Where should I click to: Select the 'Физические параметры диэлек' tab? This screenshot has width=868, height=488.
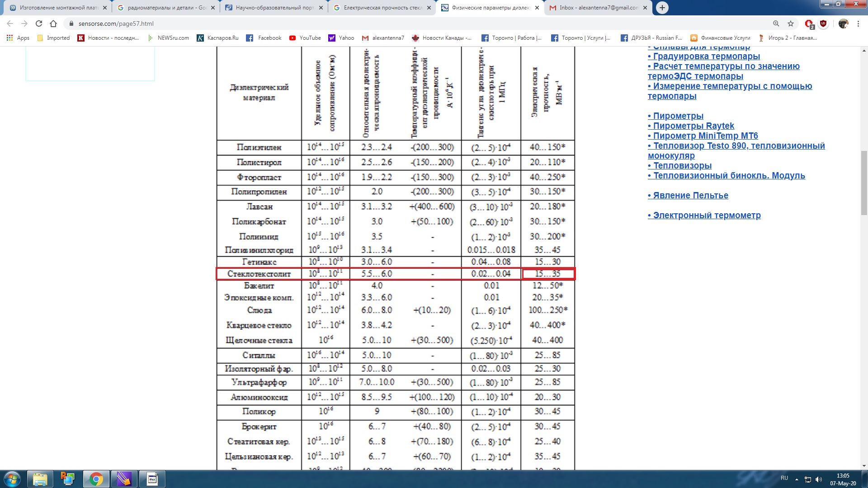[490, 8]
